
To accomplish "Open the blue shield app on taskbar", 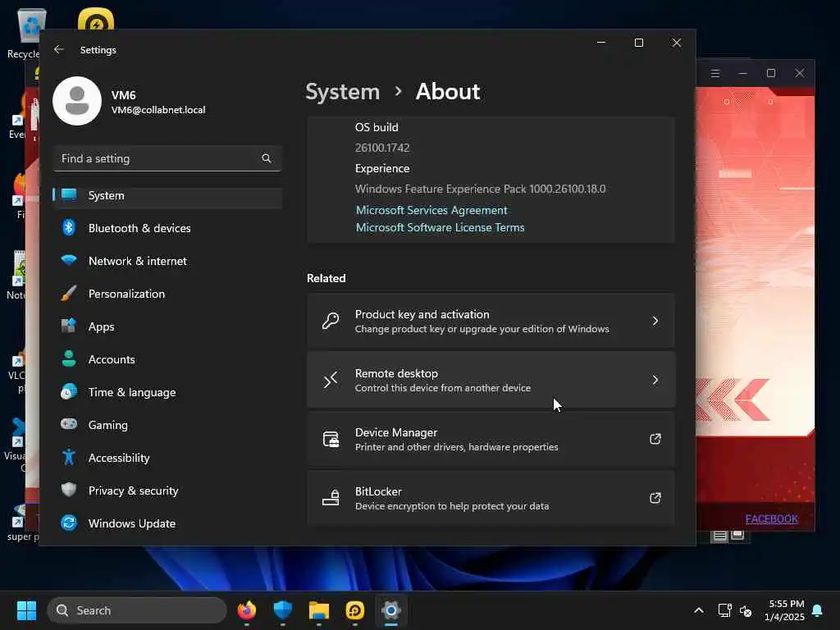I will 283,610.
